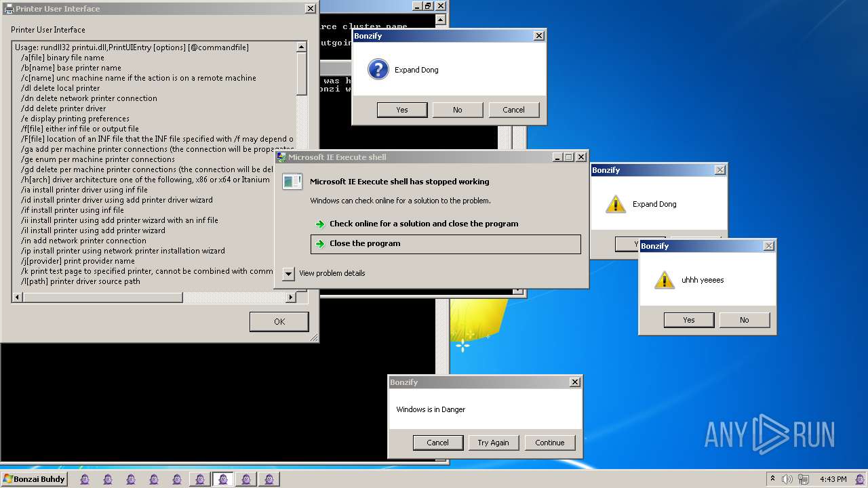Open the Bonzai Buhdy start button

[x=34, y=479]
